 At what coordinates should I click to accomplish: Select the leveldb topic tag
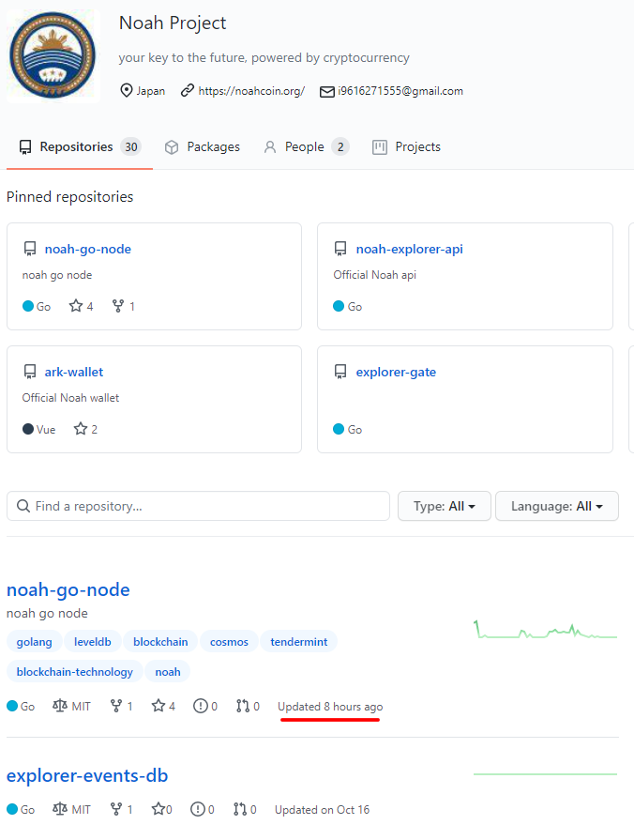(x=93, y=642)
